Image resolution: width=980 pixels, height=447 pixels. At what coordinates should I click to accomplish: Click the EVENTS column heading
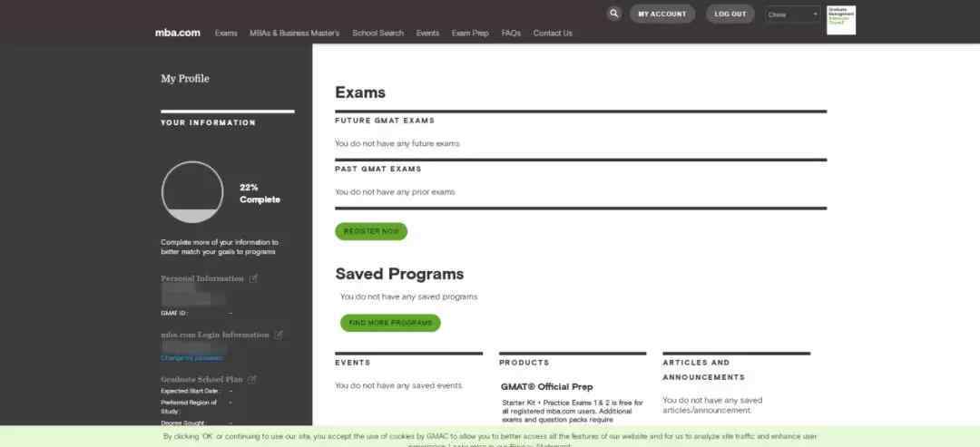pos(352,363)
